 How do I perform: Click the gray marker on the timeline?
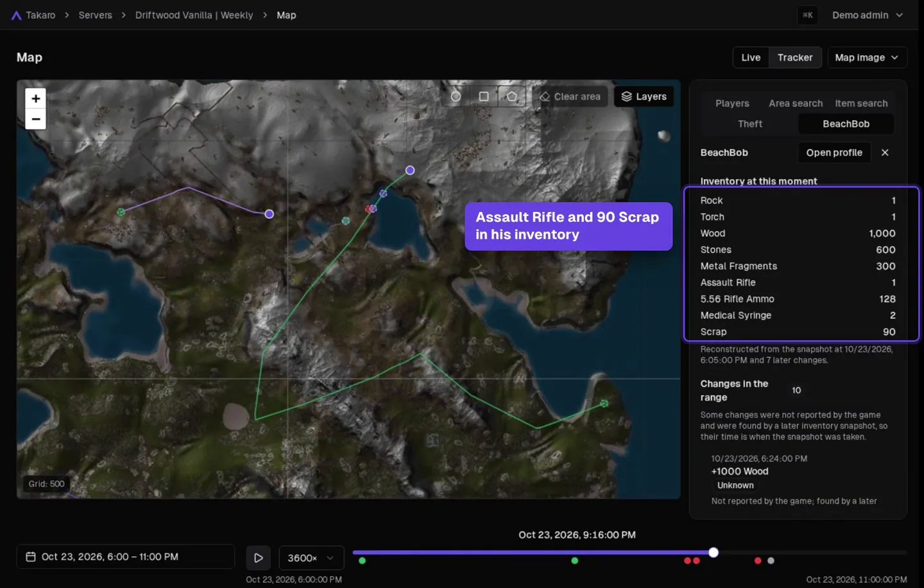771,561
